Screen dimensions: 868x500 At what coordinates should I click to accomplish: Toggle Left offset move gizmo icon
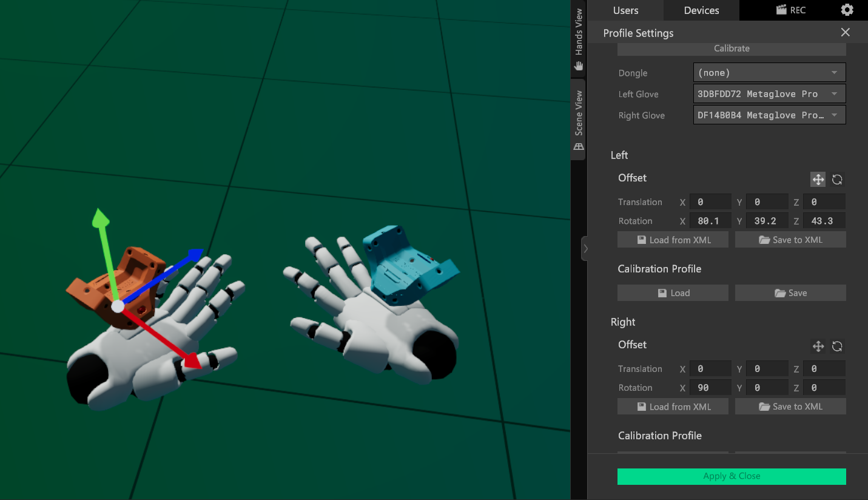(x=818, y=180)
